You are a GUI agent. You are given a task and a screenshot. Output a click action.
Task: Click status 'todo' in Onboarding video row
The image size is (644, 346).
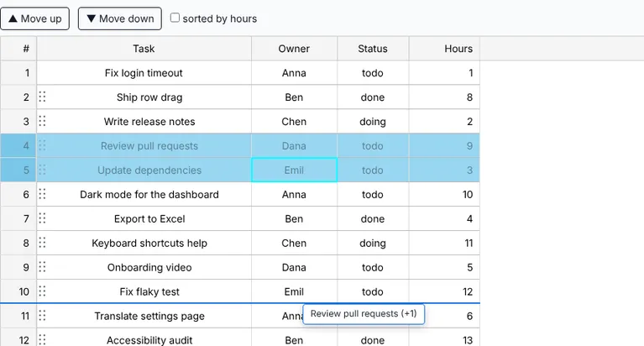tap(373, 267)
